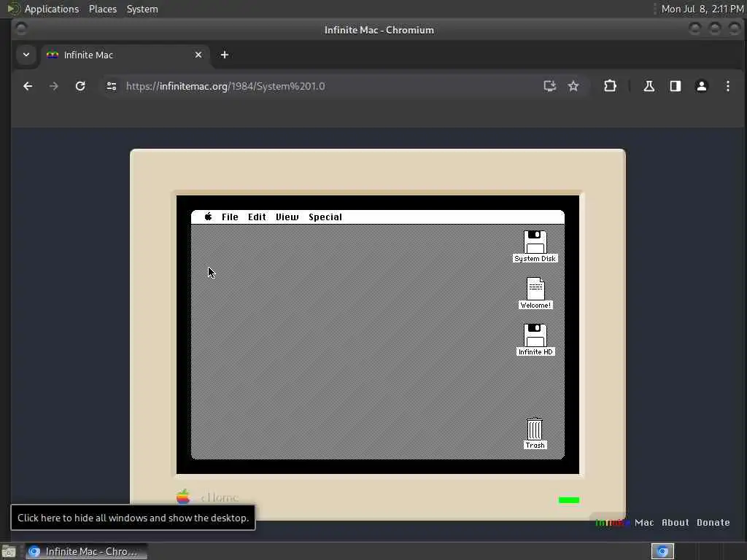This screenshot has width=747, height=560.
Task: Open the Edit menu in Mac menu bar
Action: coord(257,217)
